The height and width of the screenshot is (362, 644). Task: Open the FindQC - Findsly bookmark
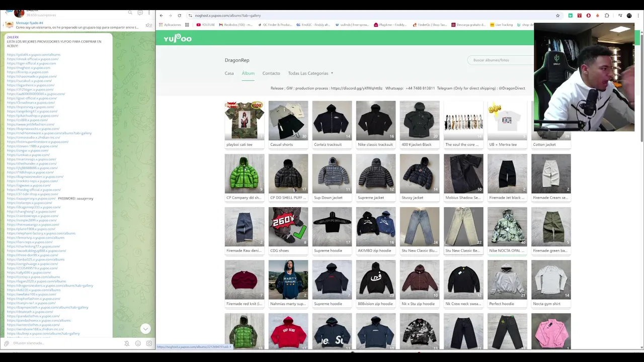313,25
